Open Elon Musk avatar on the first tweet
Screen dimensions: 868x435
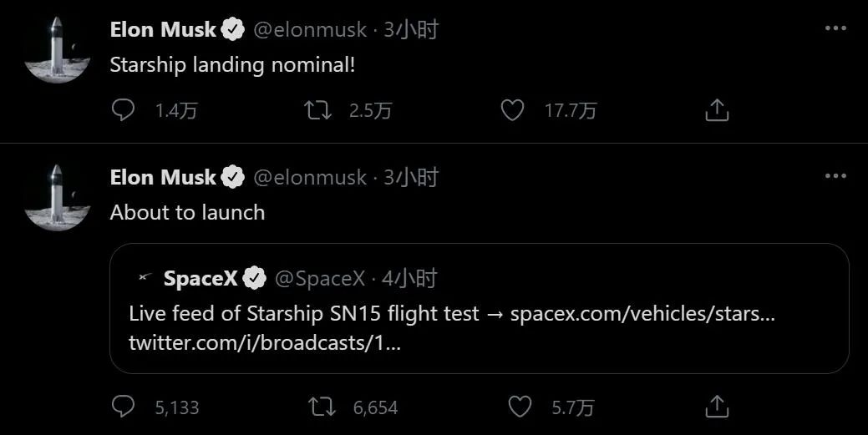pyautogui.click(x=57, y=50)
